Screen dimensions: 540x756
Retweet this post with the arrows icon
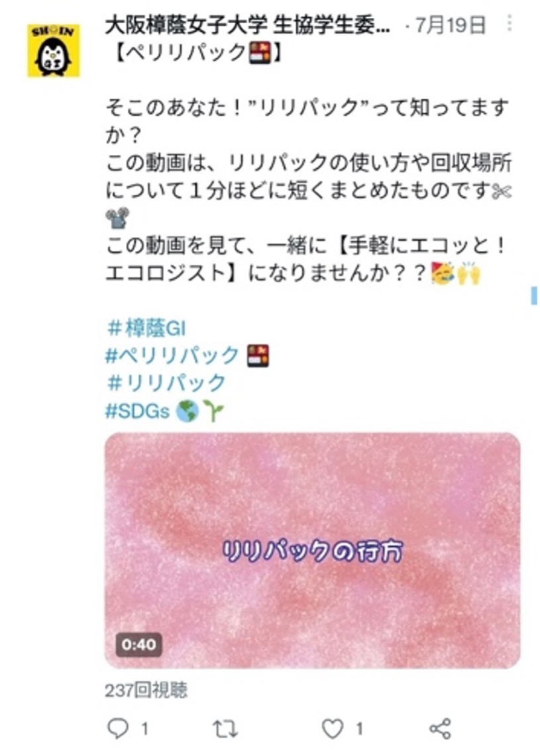(x=225, y=729)
